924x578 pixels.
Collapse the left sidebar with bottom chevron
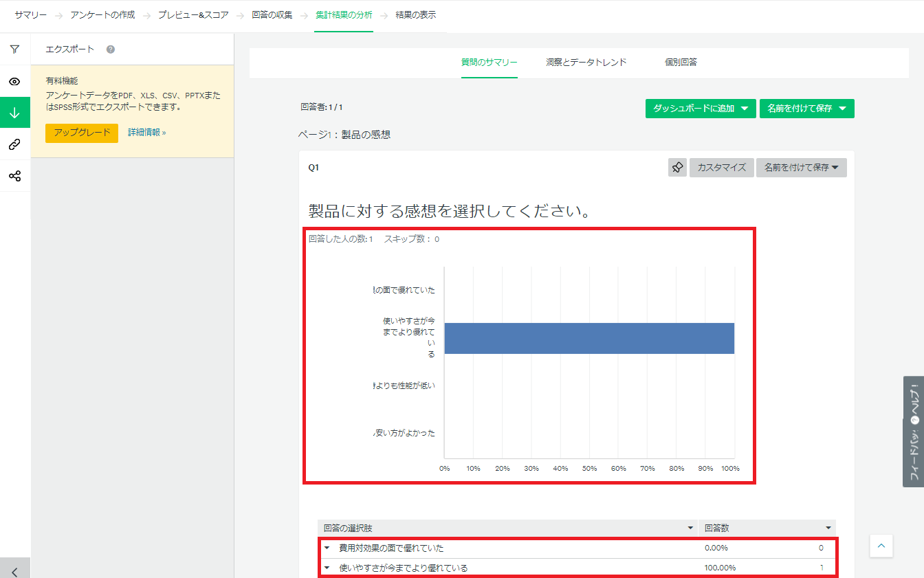[14, 570]
